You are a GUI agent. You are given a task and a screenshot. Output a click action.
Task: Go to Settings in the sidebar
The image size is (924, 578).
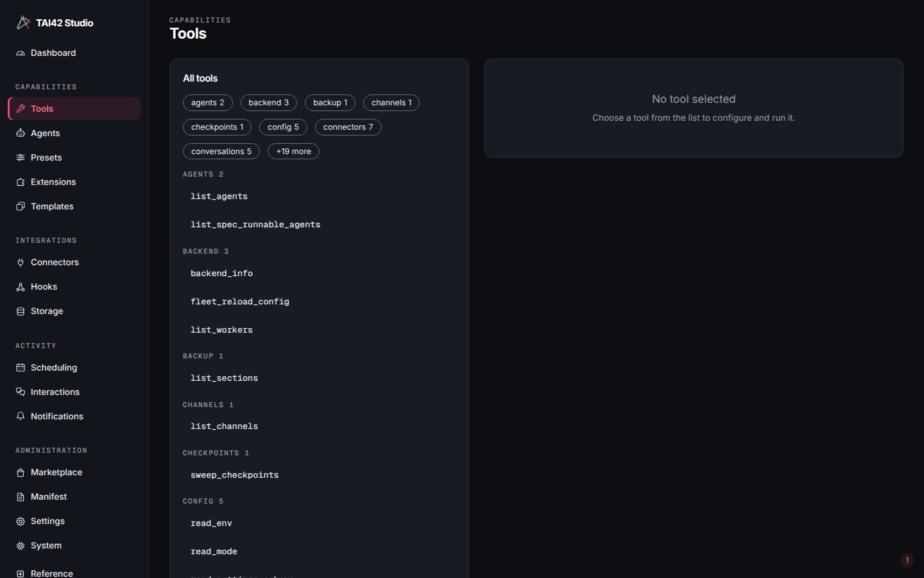tap(74, 521)
